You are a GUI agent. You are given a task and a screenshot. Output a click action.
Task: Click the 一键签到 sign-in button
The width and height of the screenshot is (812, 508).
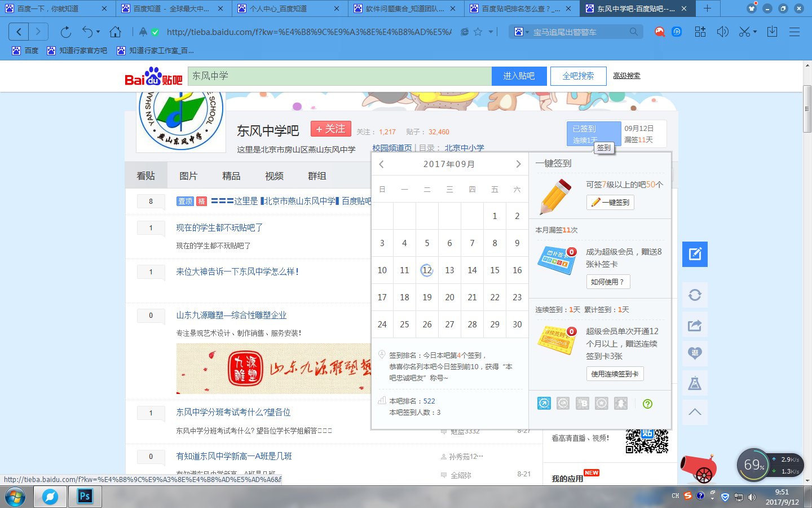click(610, 202)
